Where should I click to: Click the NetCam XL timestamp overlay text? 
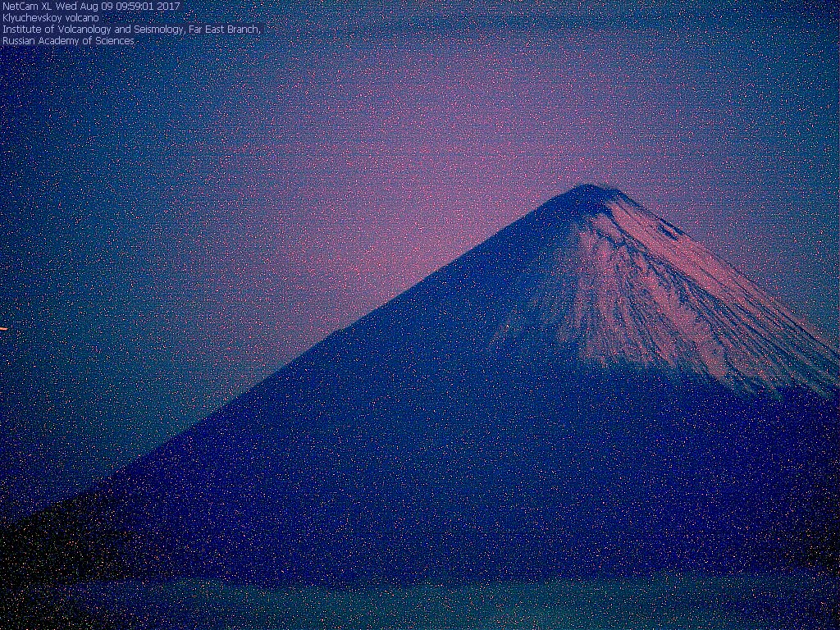91,6
